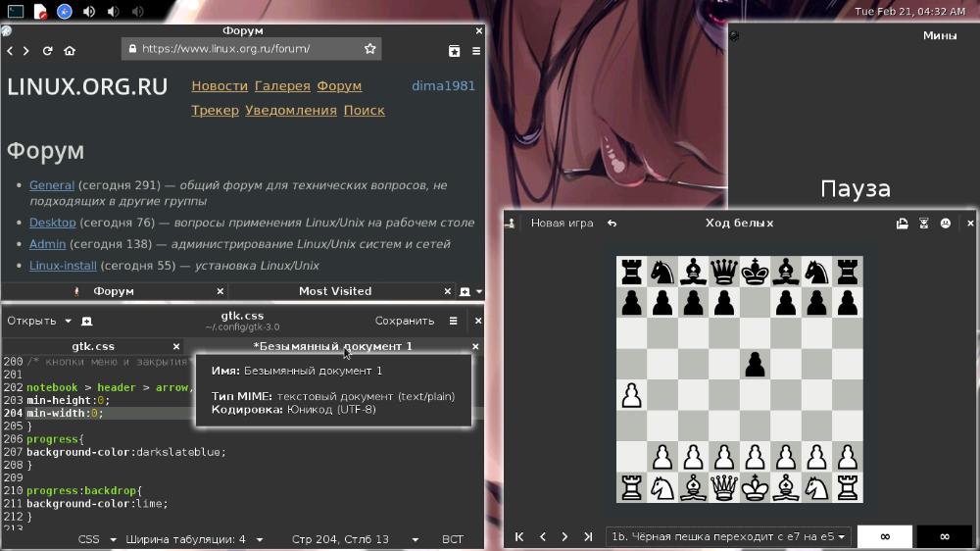Switch to the Форум browser tab
Screen dimensions: 980x551
point(114,291)
